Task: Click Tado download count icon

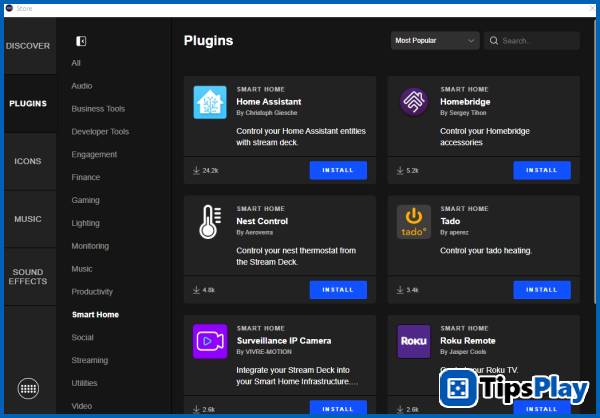Action: pyautogui.click(x=400, y=290)
